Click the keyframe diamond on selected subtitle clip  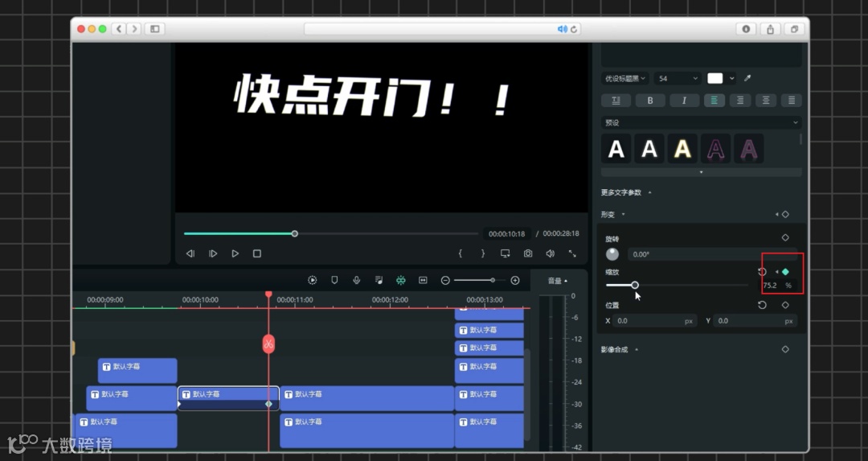coord(268,404)
